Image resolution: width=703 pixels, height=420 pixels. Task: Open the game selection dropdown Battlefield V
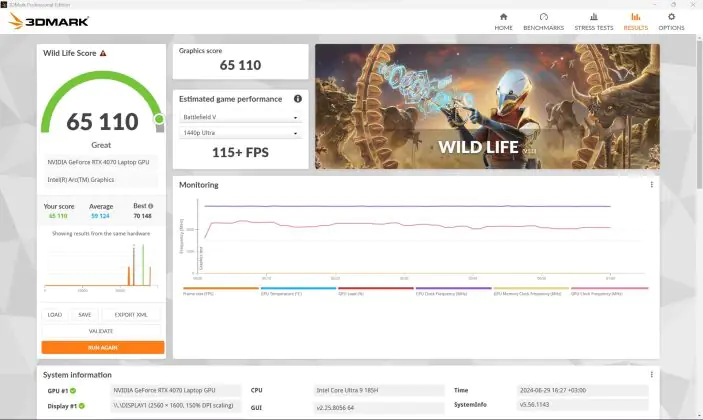tap(240, 117)
